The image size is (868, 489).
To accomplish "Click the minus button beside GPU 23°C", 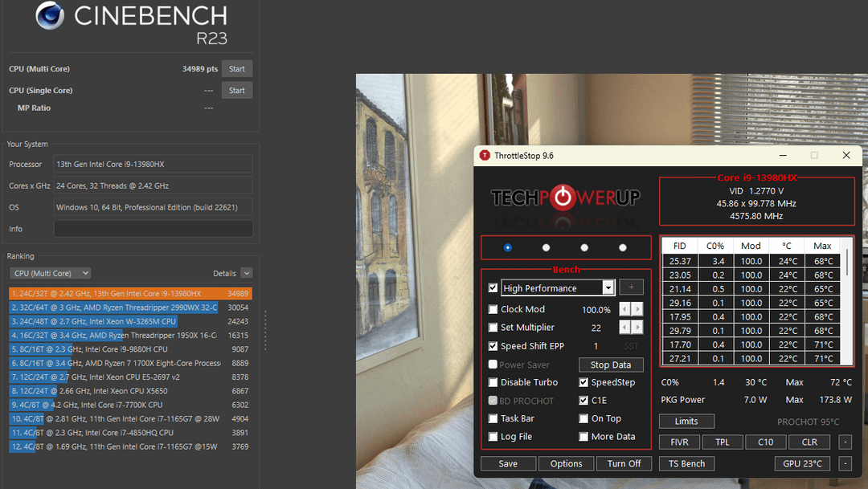I will point(845,463).
